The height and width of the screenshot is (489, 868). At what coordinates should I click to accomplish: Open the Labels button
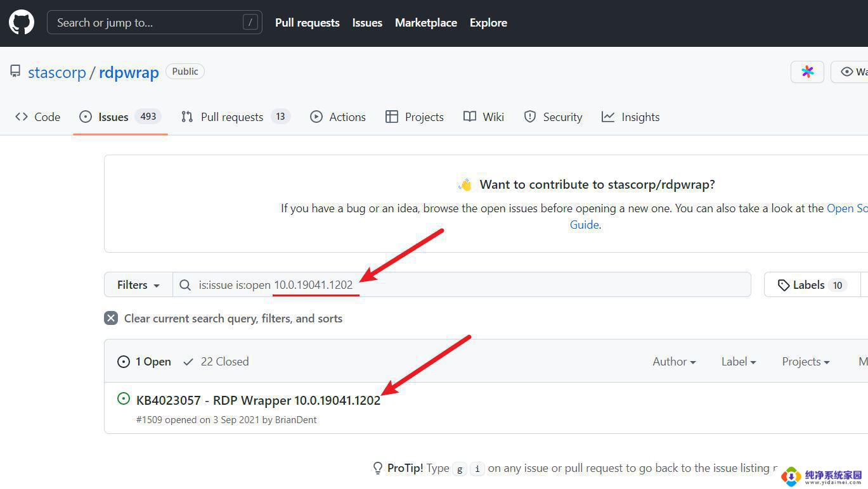[812, 285]
